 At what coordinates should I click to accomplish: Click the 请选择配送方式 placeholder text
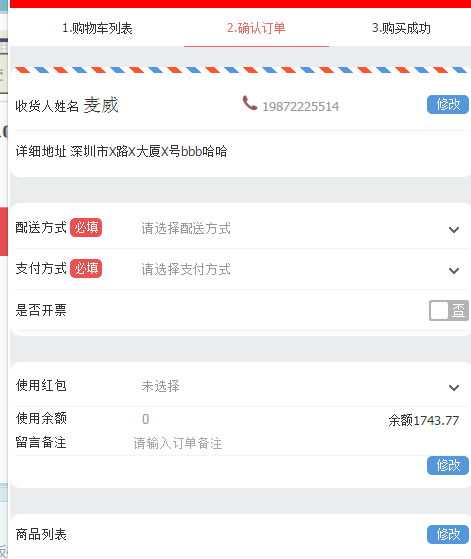186,229
